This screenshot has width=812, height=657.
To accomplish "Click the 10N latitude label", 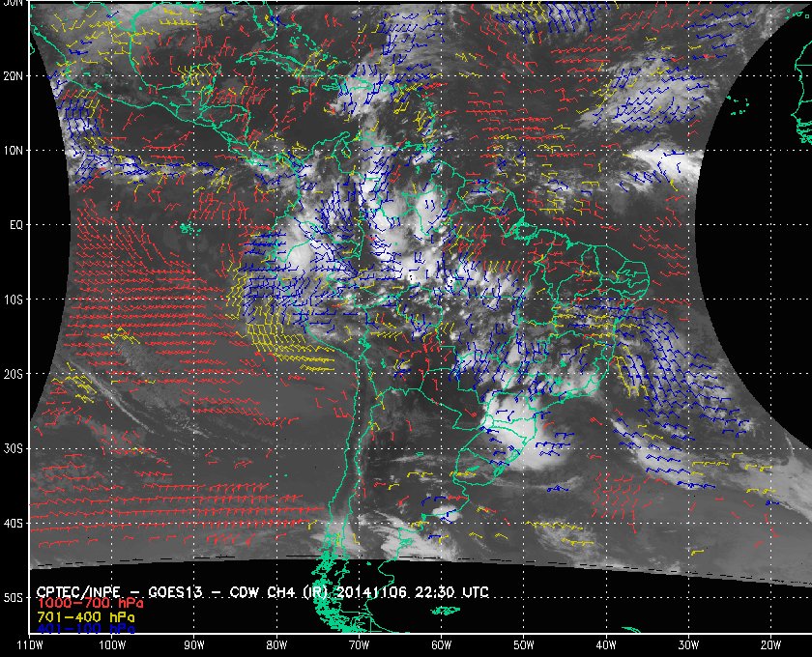I will coord(14,151).
